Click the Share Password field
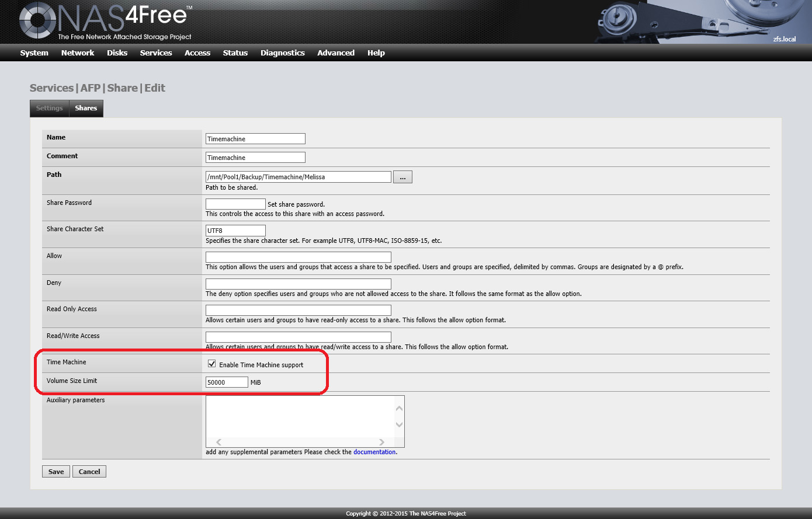Image resolution: width=812 pixels, height=519 pixels. 235,204
